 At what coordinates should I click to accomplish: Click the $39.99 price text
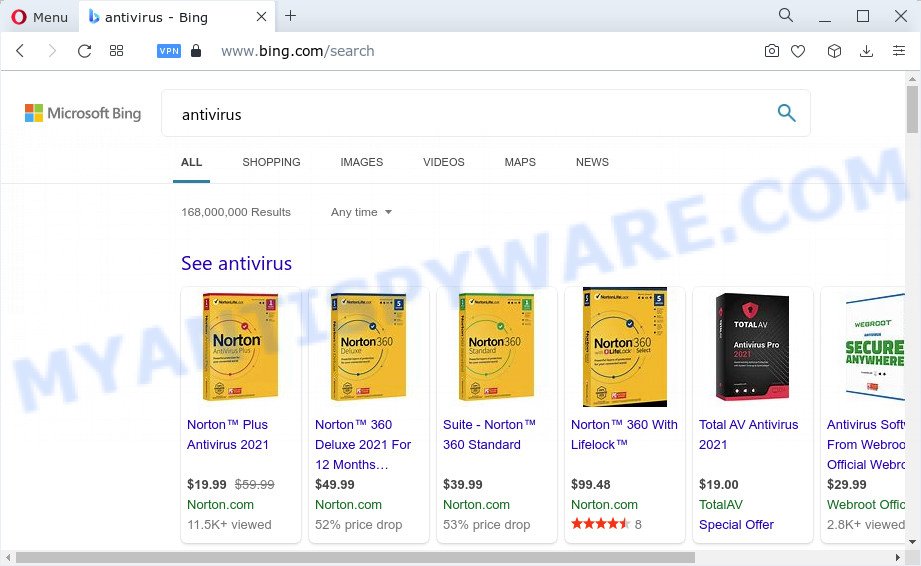463,484
